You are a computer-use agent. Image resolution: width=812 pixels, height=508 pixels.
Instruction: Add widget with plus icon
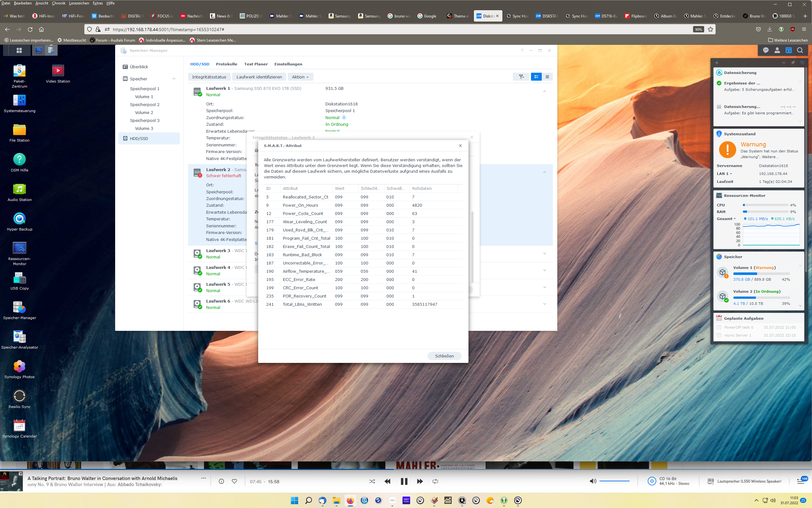717,63
